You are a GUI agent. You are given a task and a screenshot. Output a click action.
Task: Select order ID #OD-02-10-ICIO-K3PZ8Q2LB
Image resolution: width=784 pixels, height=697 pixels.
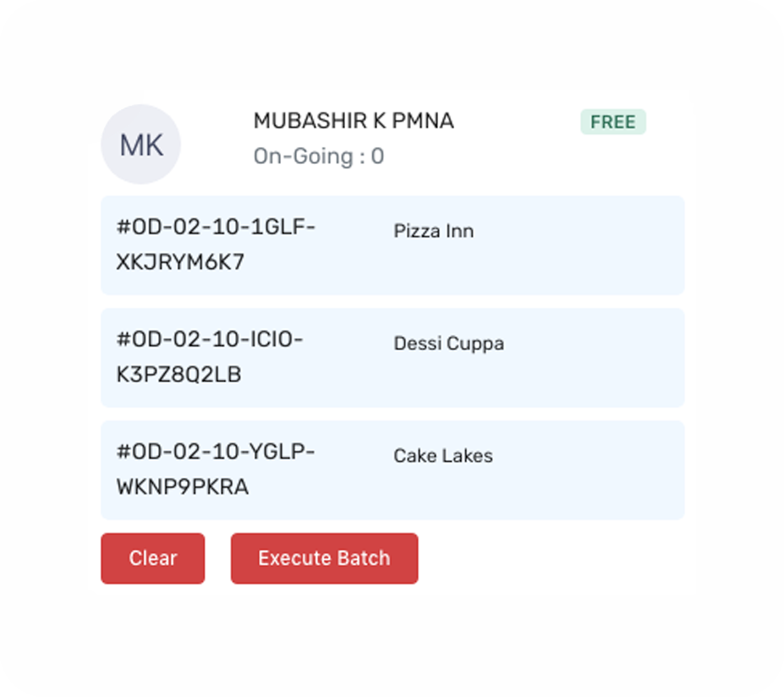tap(210, 356)
